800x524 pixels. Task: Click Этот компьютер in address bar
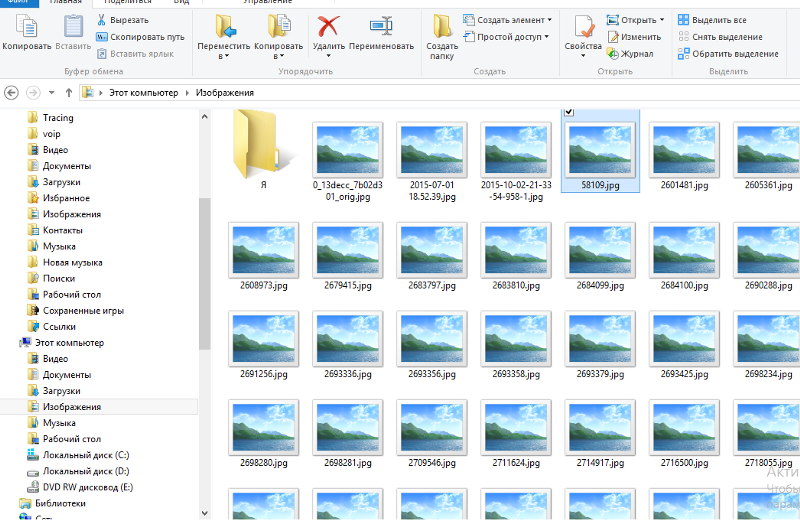tap(143, 93)
